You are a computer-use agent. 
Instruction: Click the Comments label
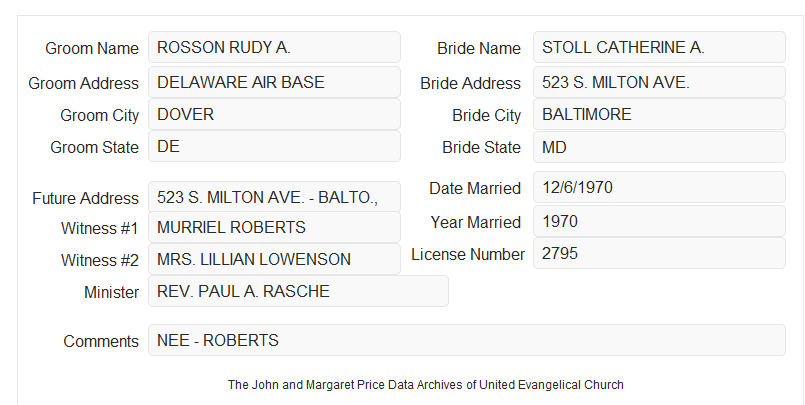pyautogui.click(x=101, y=341)
